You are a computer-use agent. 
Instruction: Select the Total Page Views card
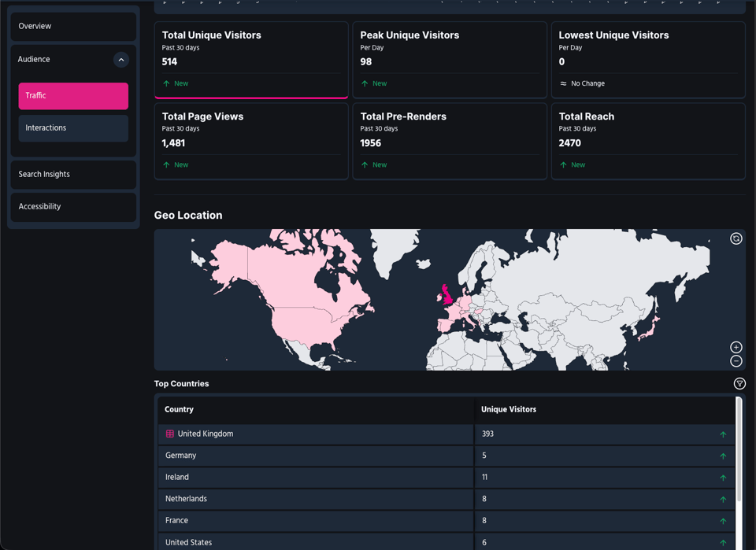pos(251,141)
